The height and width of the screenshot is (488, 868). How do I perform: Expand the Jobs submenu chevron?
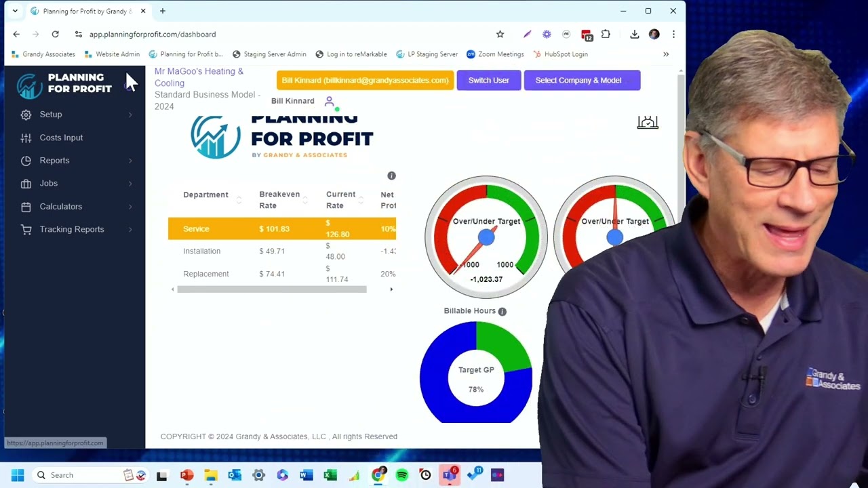point(130,184)
